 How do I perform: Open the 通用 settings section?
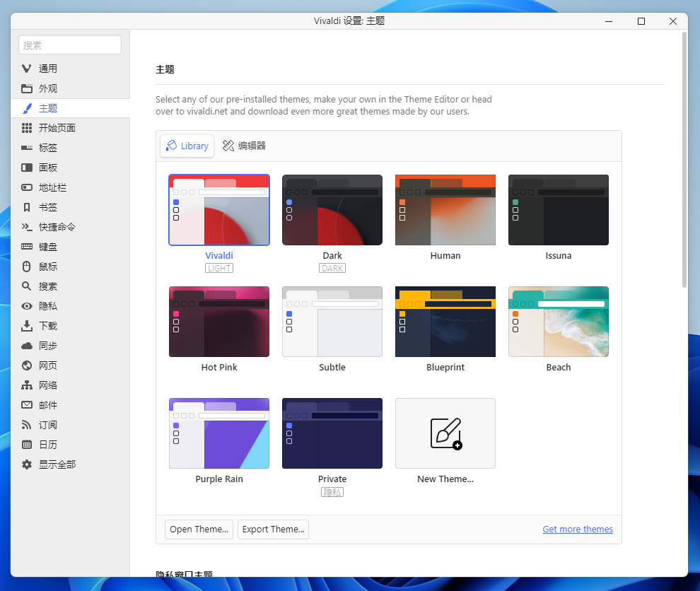pyautogui.click(x=70, y=69)
